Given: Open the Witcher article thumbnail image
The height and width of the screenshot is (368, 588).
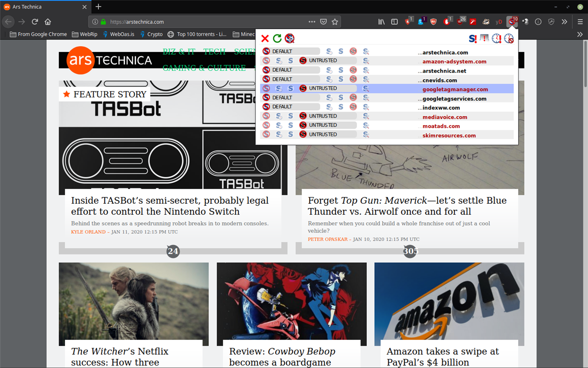Looking at the screenshot, I should [134, 304].
